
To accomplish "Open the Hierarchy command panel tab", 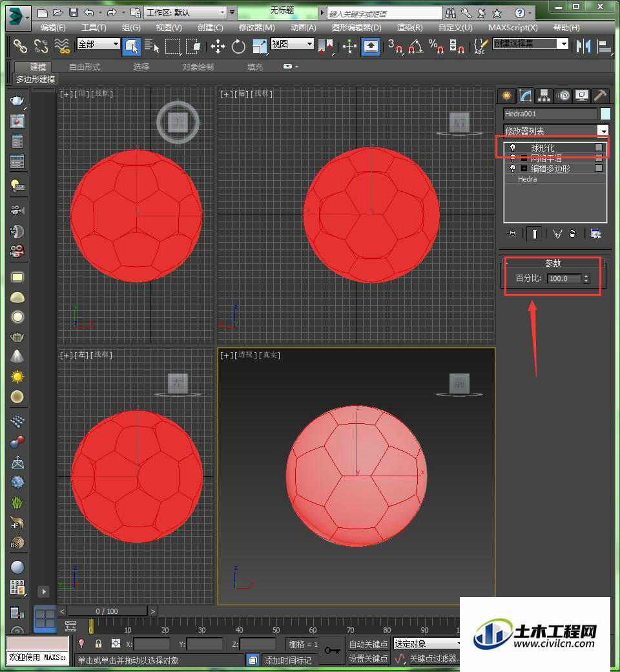I will [544, 96].
